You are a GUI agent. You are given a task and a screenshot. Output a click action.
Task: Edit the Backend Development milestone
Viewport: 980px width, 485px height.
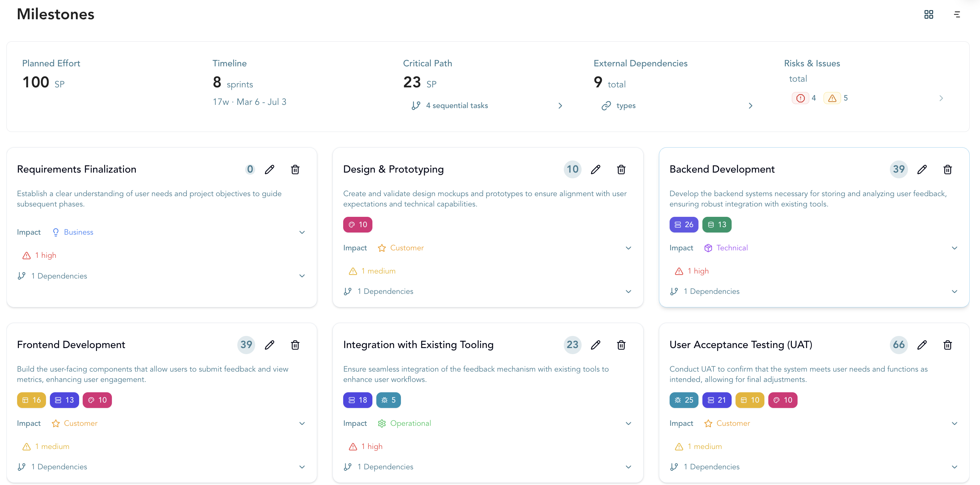point(922,169)
